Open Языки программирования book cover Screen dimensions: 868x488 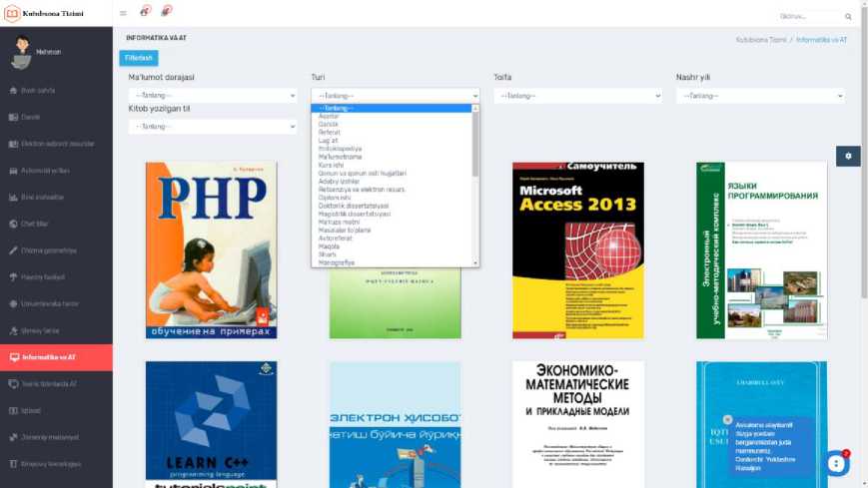[762, 250]
